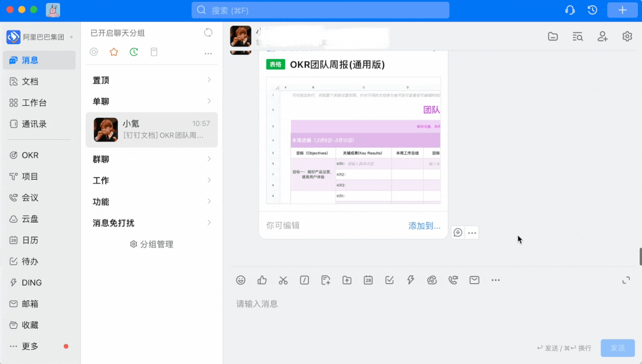This screenshot has width=642, height=364.
Task: Open the chat history search icon
Action: click(578, 36)
